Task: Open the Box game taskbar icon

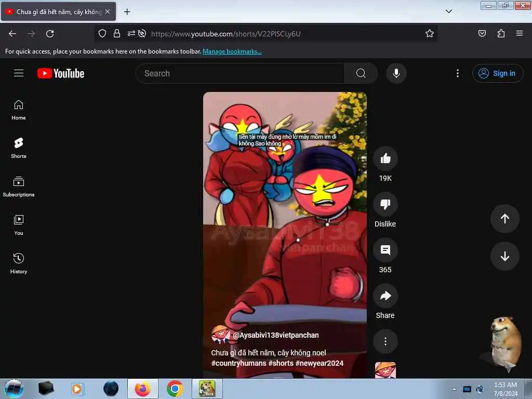Action: click(x=207, y=389)
